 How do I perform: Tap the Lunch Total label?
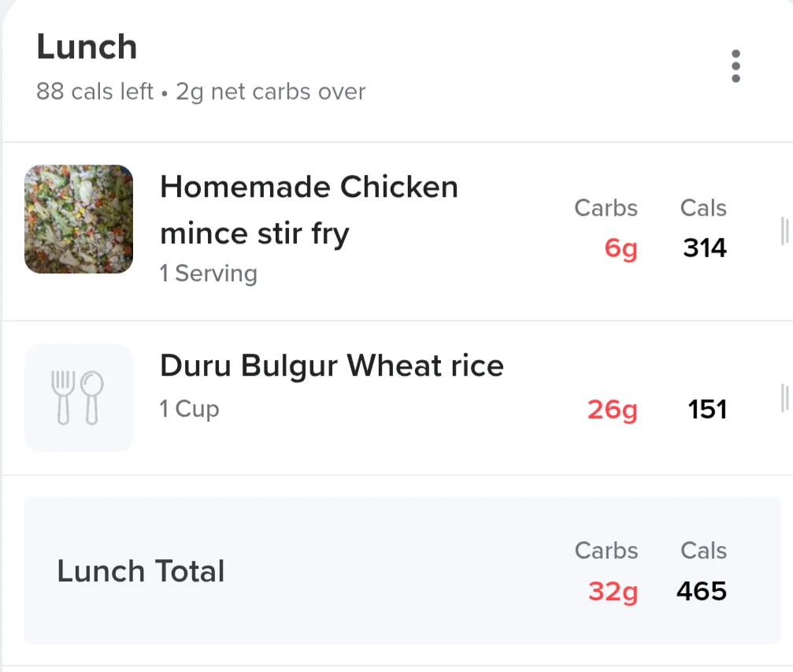(x=141, y=571)
